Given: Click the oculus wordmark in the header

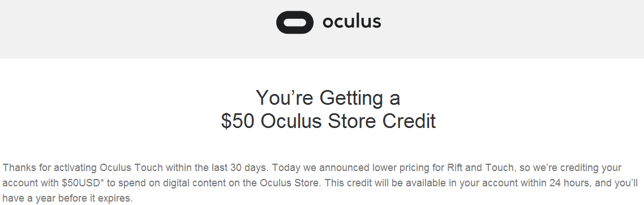Looking at the screenshot, I should click(351, 22).
